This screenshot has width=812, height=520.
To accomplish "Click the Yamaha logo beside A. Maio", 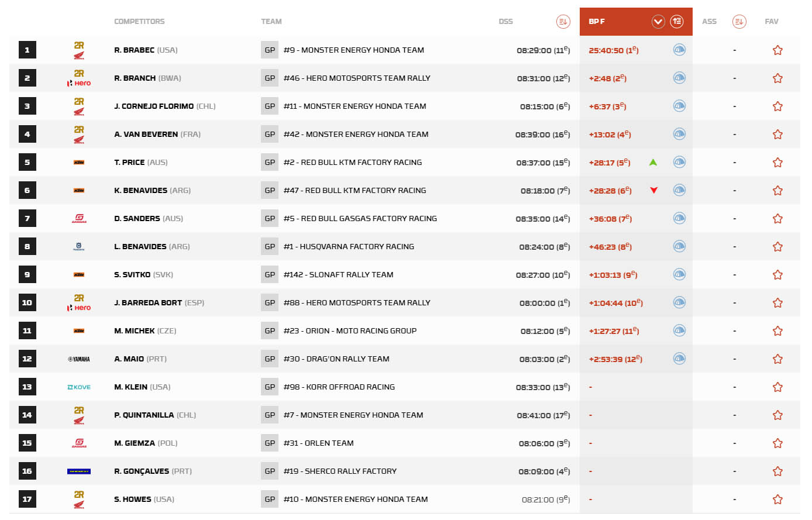I will (79, 359).
